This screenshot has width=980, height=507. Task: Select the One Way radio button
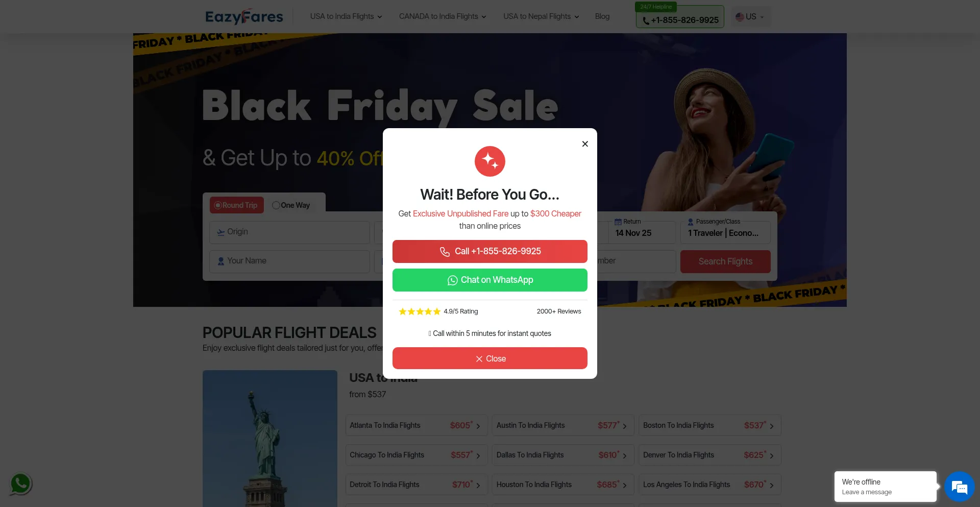[276, 205]
